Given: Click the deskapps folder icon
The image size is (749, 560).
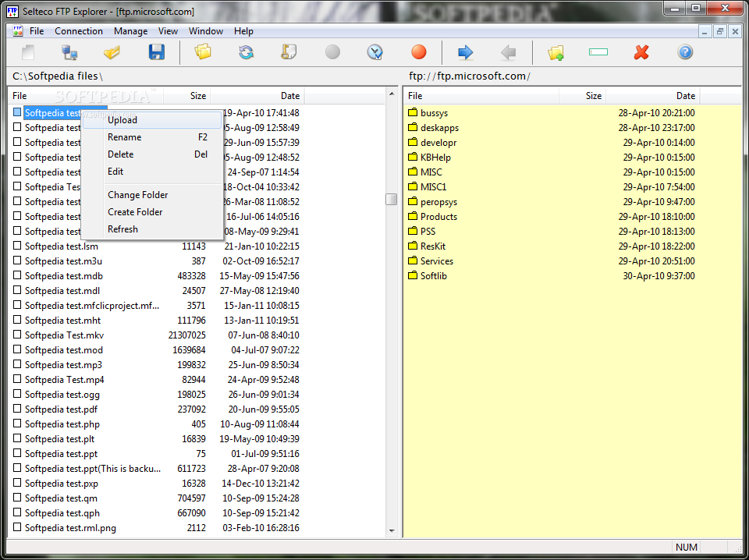Looking at the screenshot, I should [414, 127].
